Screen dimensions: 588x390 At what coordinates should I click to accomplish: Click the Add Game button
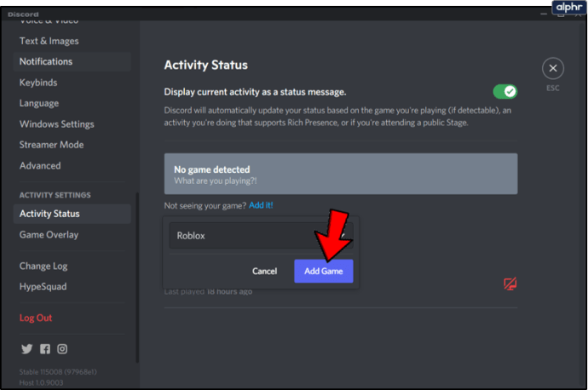(x=323, y=271)
